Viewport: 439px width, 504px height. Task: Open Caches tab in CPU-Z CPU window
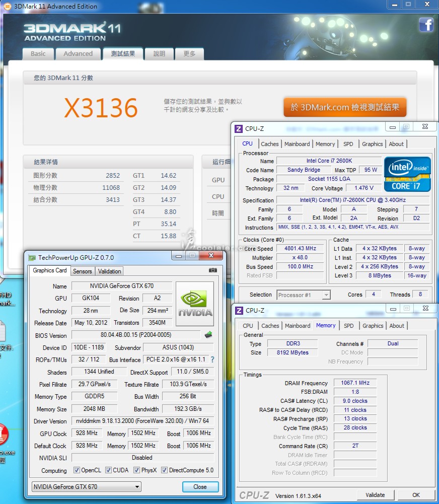(270, 144)
